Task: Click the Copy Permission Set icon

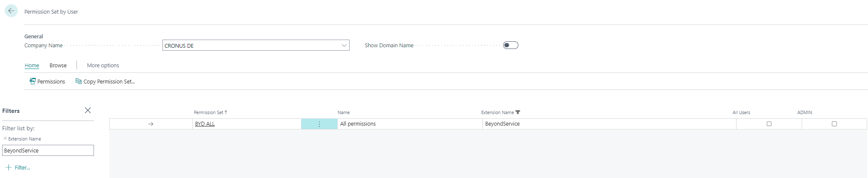Action: coord(78,81)
